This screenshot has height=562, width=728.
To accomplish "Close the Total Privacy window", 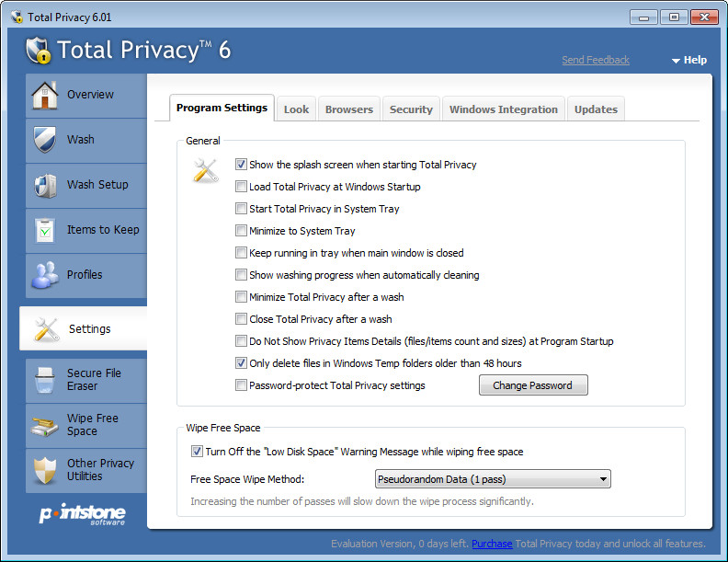I will click(704, 17).
